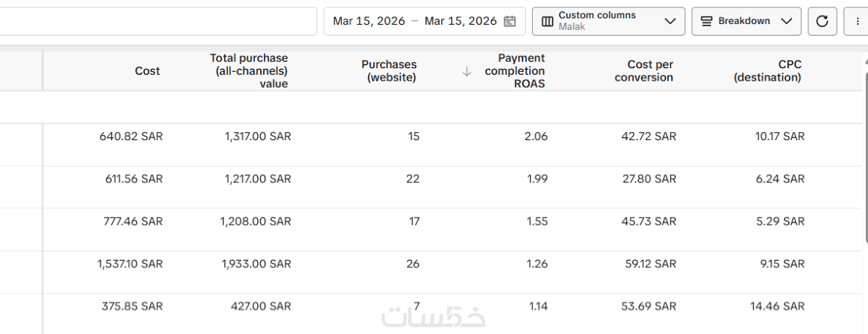Click the Payment completion ROAS header
Image resolution: width=868 pixels, height=334 pixels.
515,71
